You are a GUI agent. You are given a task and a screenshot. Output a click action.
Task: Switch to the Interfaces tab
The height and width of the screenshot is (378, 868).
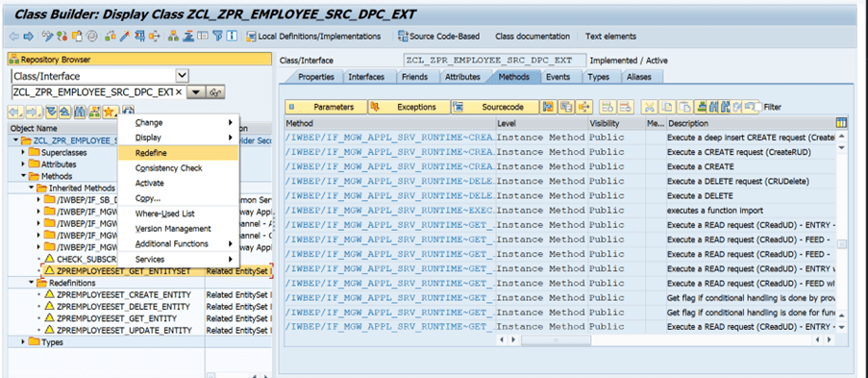[366, 77]
